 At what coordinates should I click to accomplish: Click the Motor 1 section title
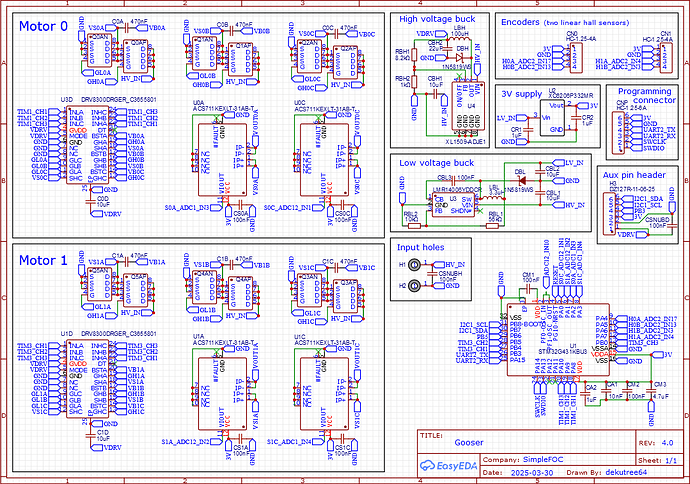pos(43,259)
